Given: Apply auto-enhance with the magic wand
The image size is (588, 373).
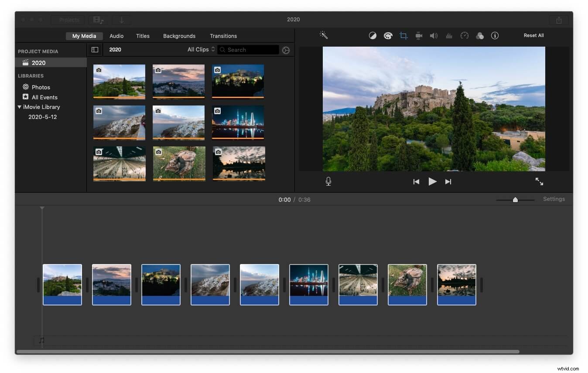Looking at the screenshot, I should [x=324, y=35].
